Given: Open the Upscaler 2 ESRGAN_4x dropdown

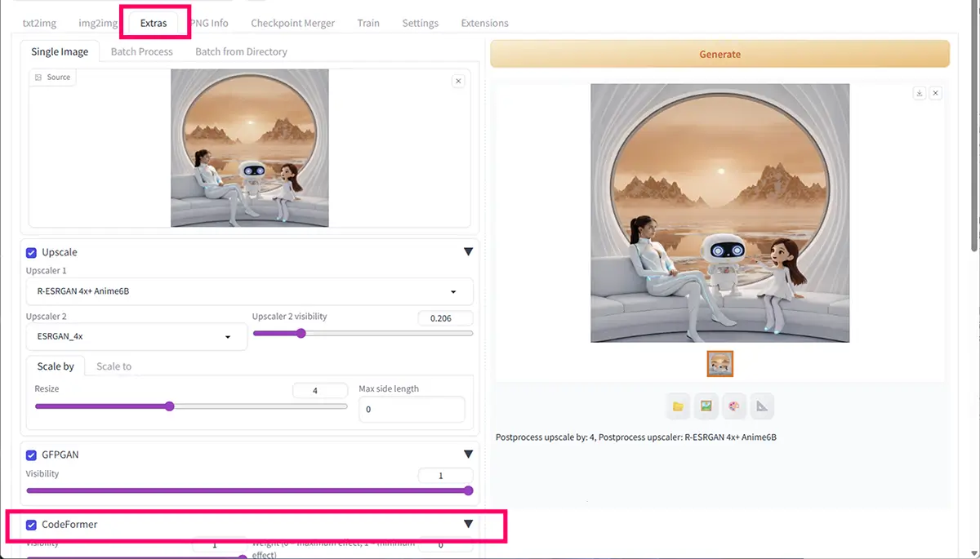Looking at the screenshot, I should (x=136, y=336).
